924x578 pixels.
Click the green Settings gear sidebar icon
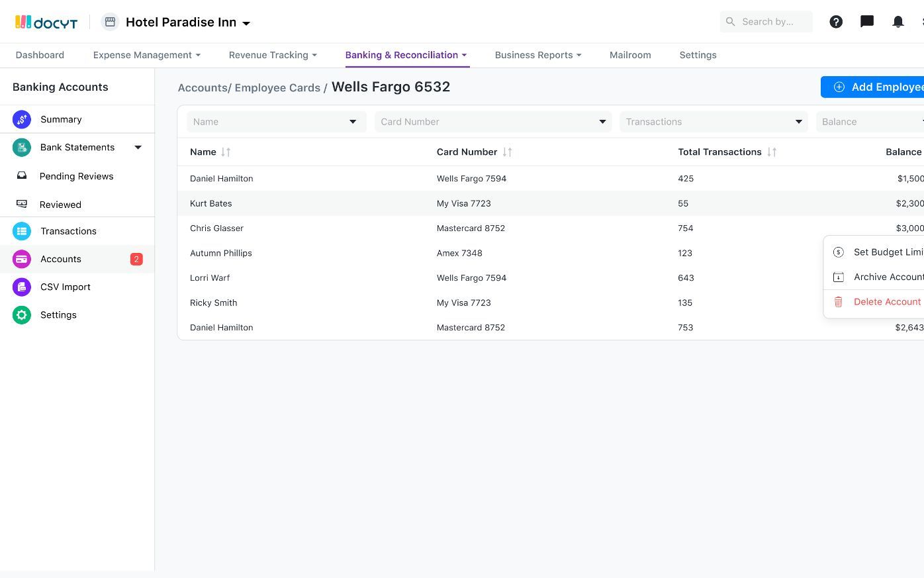pyautogui.click(x=22, y=315)
